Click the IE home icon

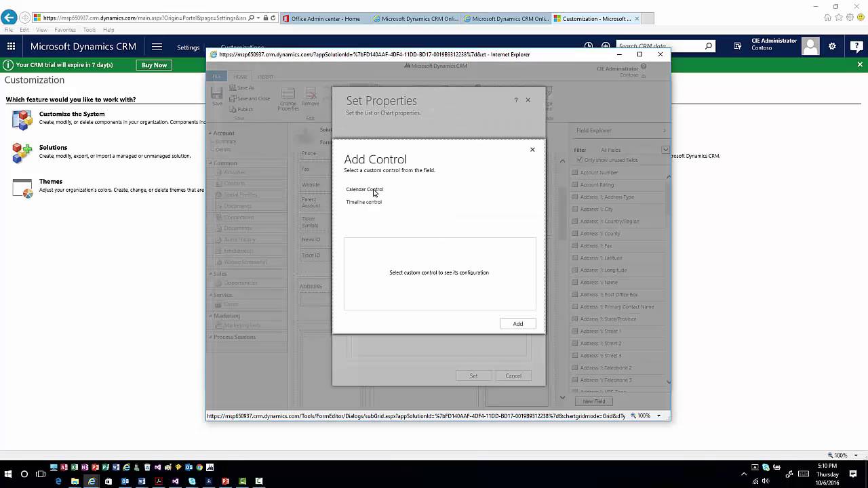click(829, 18)
